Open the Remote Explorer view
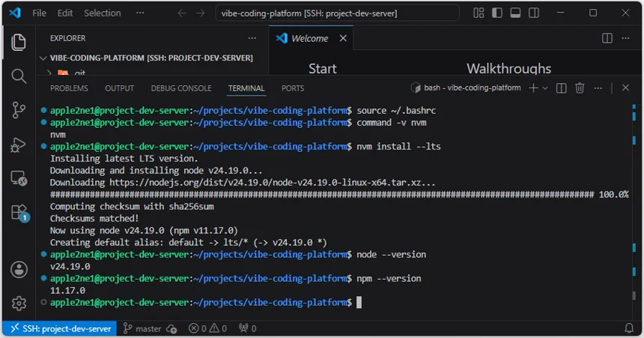Image resolution: width=644 pixels, height=338 pixels. (19, 179)
